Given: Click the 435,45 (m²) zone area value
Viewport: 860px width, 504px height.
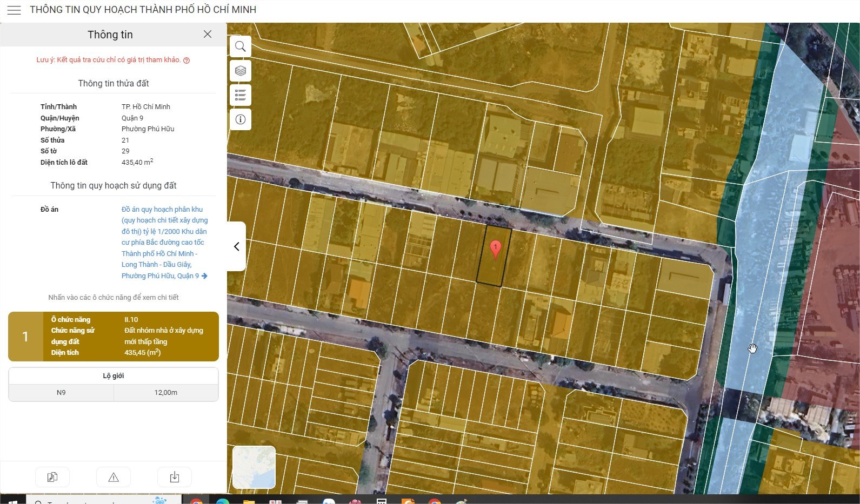Looking at the screenshot, I should pos(143,352).
